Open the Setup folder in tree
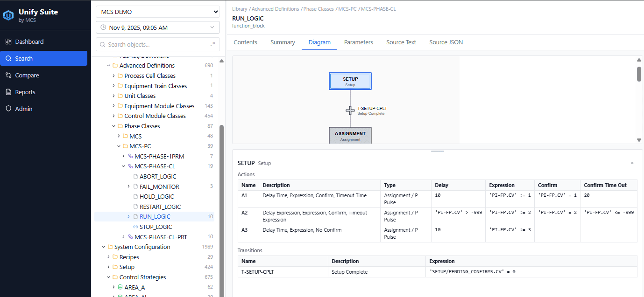Viewport: 644px width, 297px height. click(x=127, y=267)
